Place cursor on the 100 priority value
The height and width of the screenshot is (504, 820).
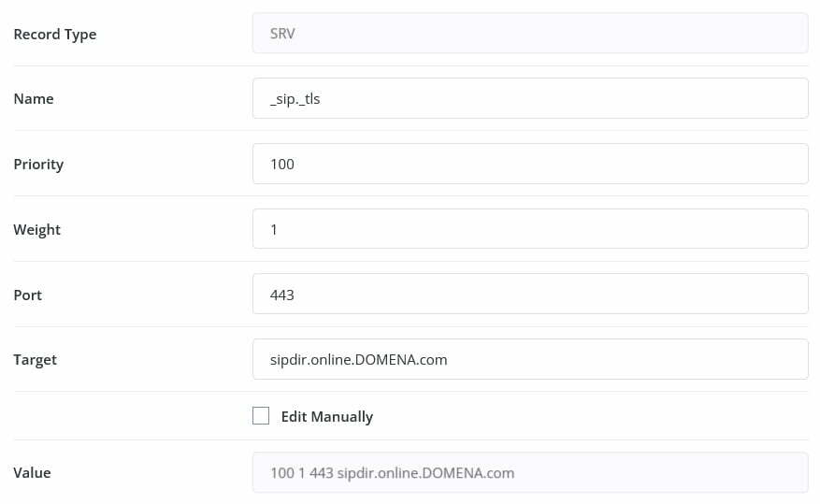(281, 165)
